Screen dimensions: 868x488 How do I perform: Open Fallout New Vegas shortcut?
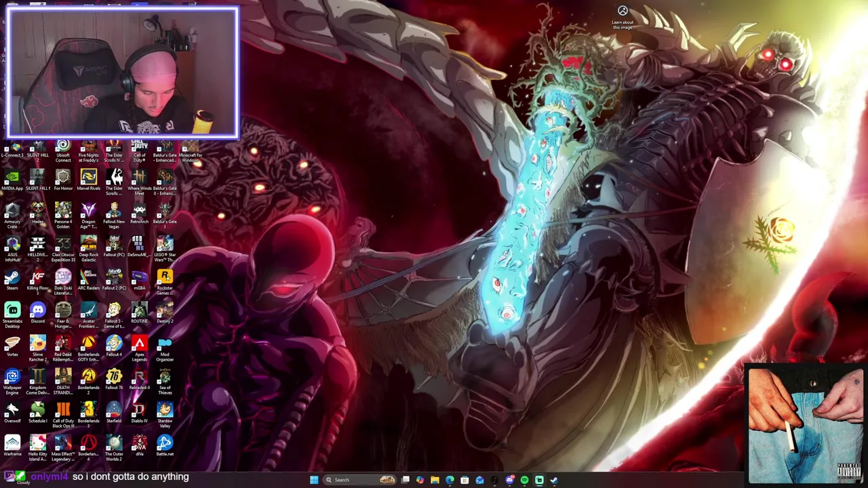click(x=114, y=216)
